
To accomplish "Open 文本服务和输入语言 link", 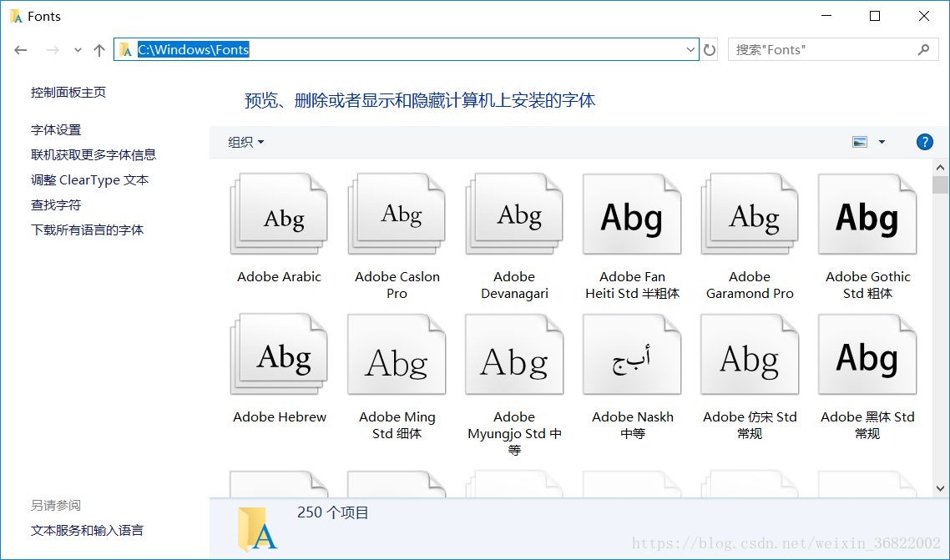I will (x=88, y=531).
